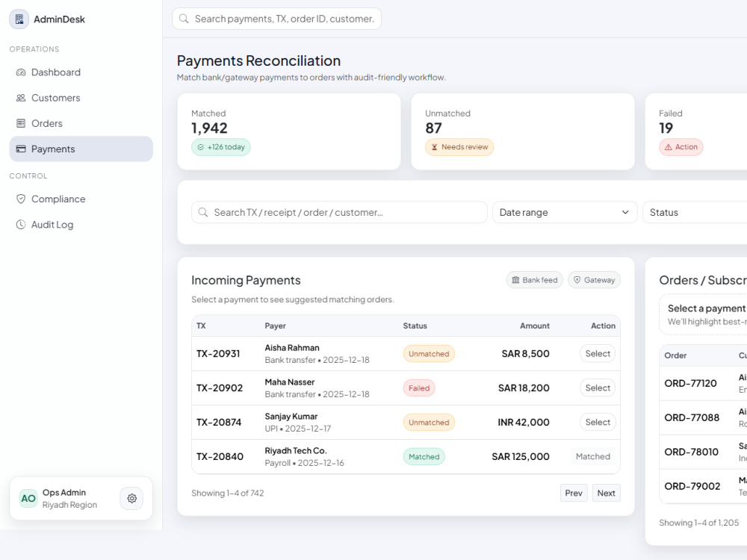Viewport: 747px width, 560px height.
Task: Click the Payments card icon
Action: click(x=21, y=149)
